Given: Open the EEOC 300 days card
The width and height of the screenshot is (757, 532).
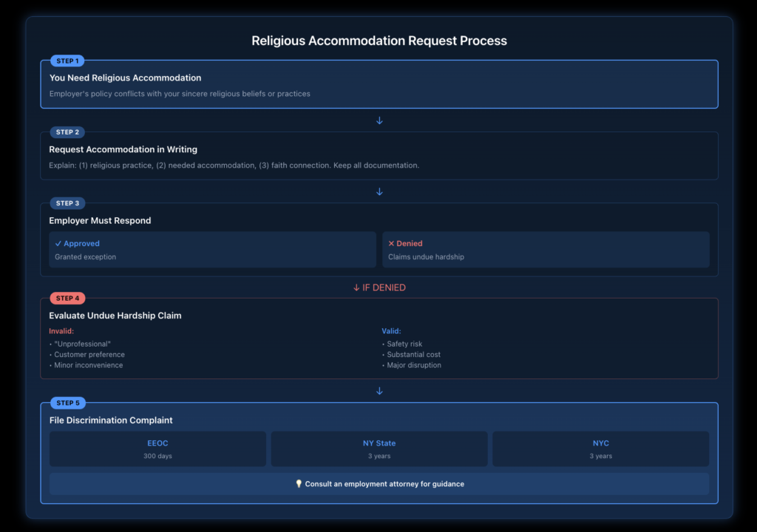Looking at the screenshot, I should point(157,448).
